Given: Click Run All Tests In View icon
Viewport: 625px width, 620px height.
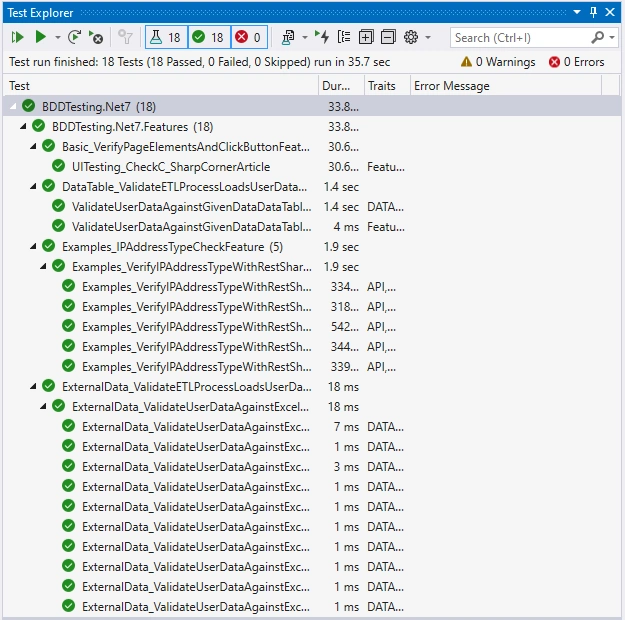Looking at the screenshot, I should (x=18, y=37).
